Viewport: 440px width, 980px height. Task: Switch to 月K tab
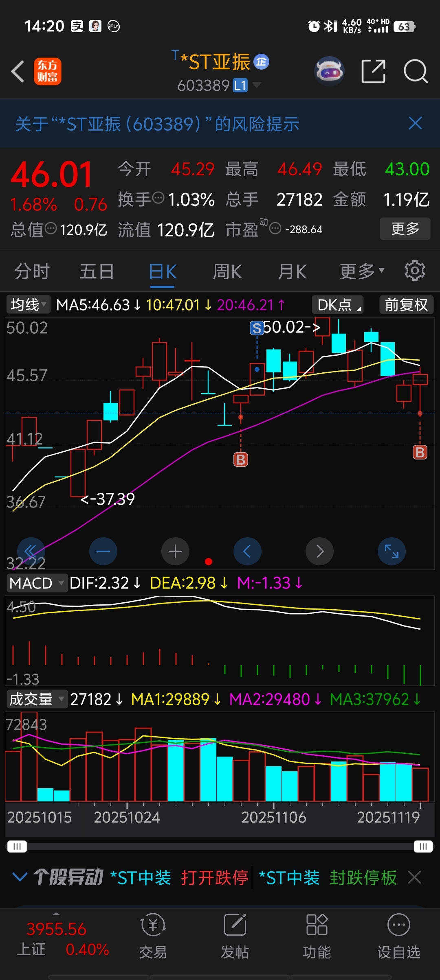pyautogui.click(x=293, y=271)
